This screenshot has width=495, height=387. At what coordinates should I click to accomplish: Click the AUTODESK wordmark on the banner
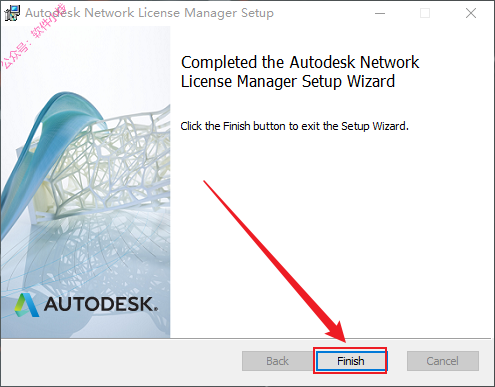click(x=101, y=304)
